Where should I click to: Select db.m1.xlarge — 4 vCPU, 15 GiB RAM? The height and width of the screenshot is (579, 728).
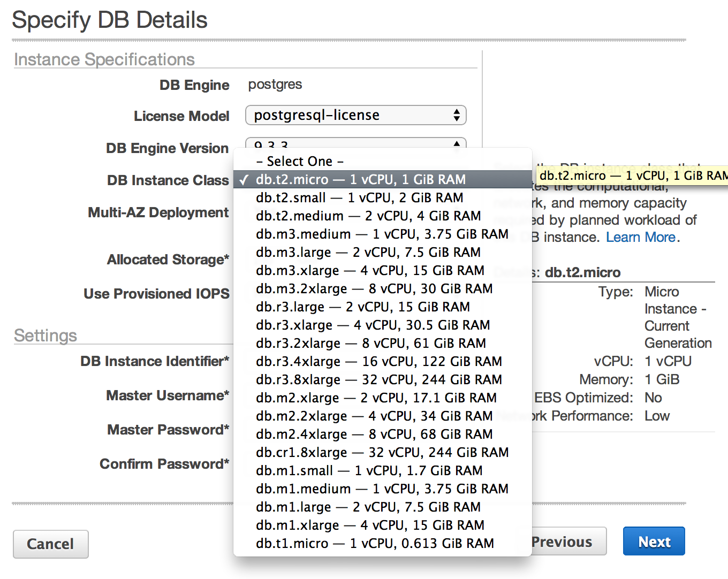pos(382,525)
